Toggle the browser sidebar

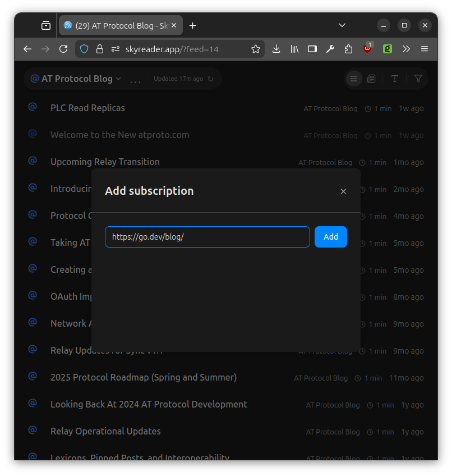[x=312, y=49]
